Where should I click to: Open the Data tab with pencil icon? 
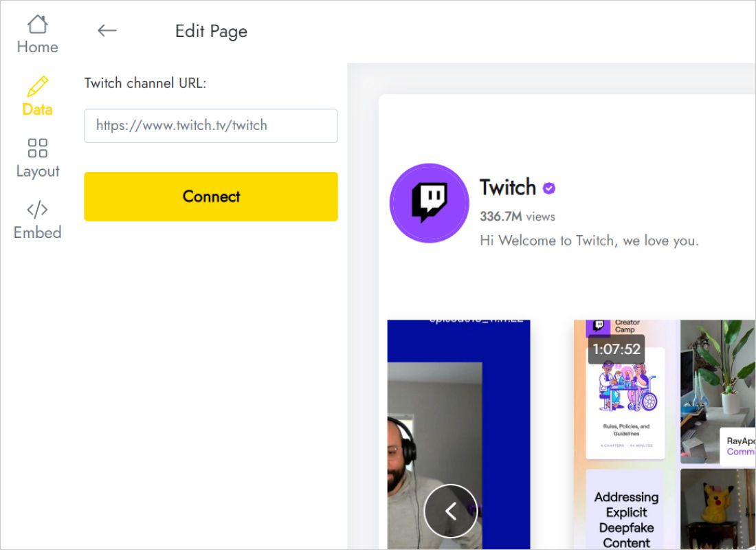coord(38,96)
